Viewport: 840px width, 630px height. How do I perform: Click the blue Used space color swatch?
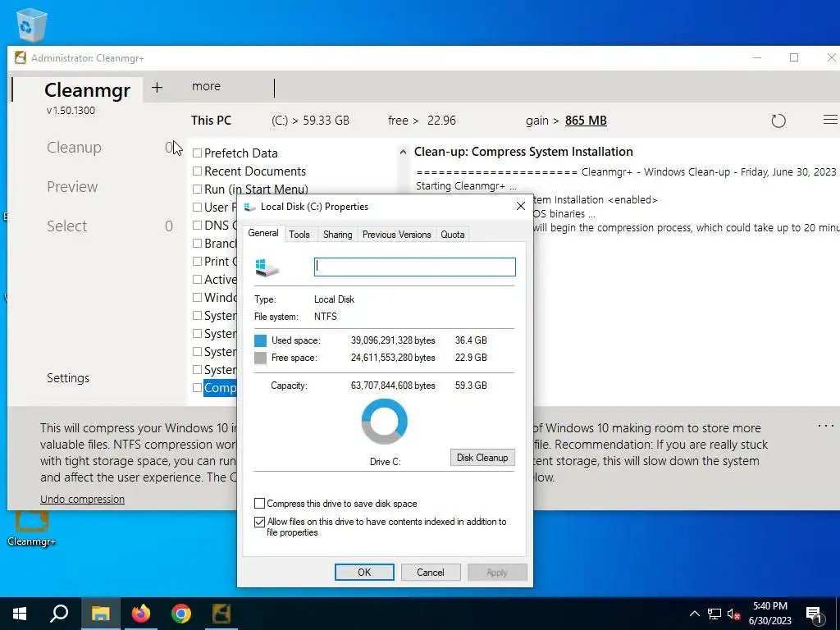tap(260, 340)
